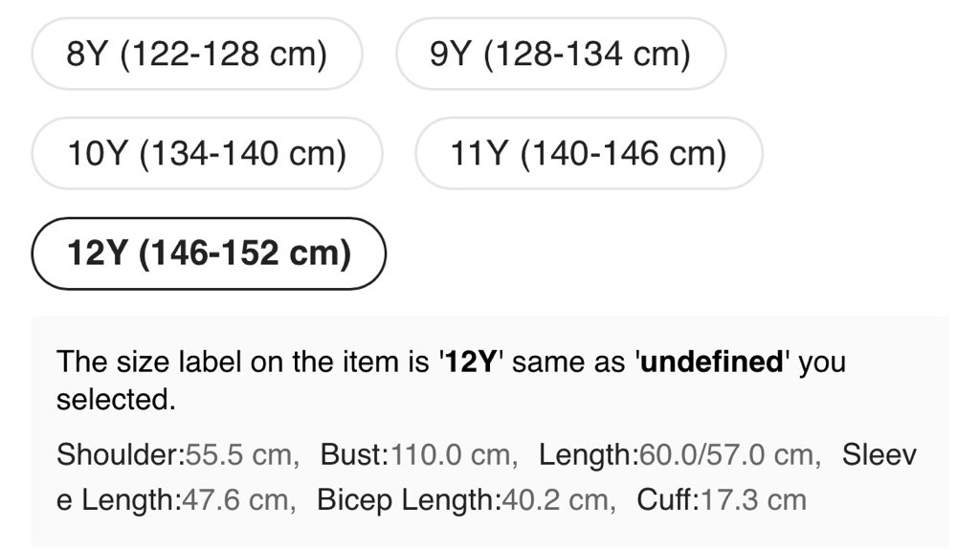Screen dimensions: 980x550
Task: Click the 17.3 cm cuff value
Action: click(753, 499)
